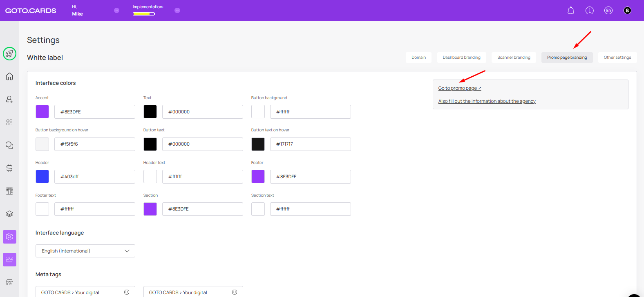The image size is (644, 297).
Task: Switch to the Scanner branding tab
Action: 514,58
